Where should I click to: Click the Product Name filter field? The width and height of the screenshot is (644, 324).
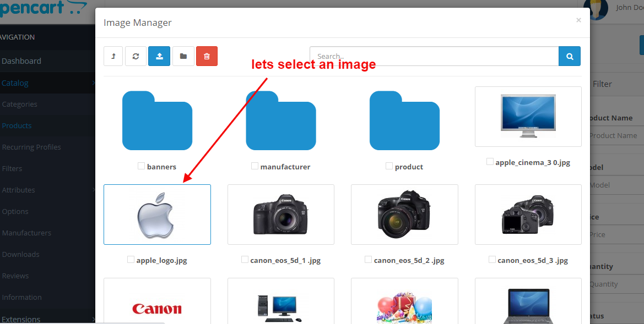(617, 135)
